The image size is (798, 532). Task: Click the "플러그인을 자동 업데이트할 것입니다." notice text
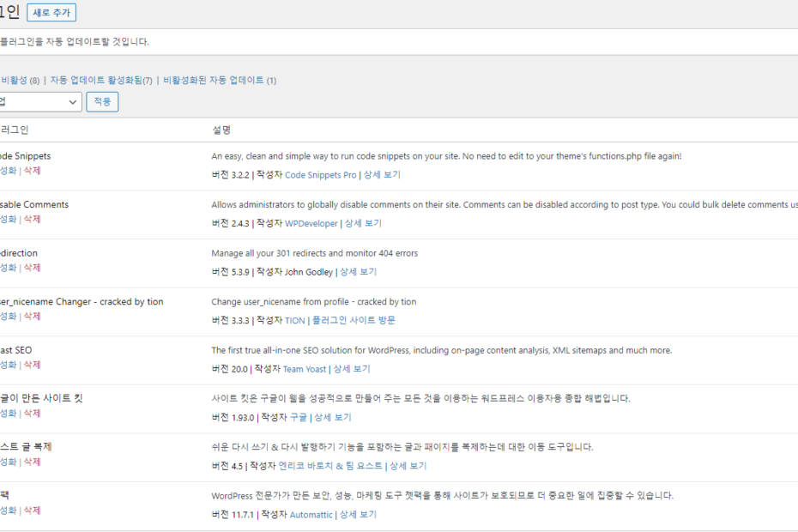tap(75, 42)
